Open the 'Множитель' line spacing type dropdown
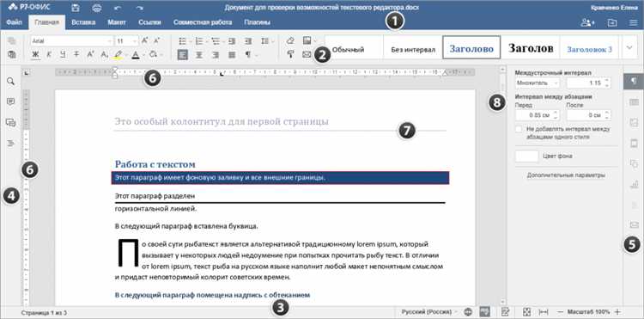 tap(538, 83)
